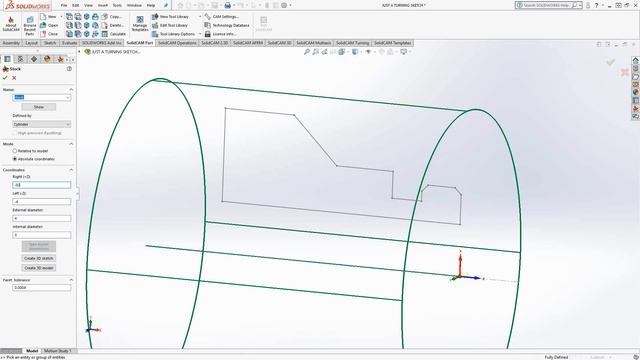The height and width of the screenshot is (360, 640).
Task: Click the Print icon in quick toolbar
Action: [x=228, y=5]
